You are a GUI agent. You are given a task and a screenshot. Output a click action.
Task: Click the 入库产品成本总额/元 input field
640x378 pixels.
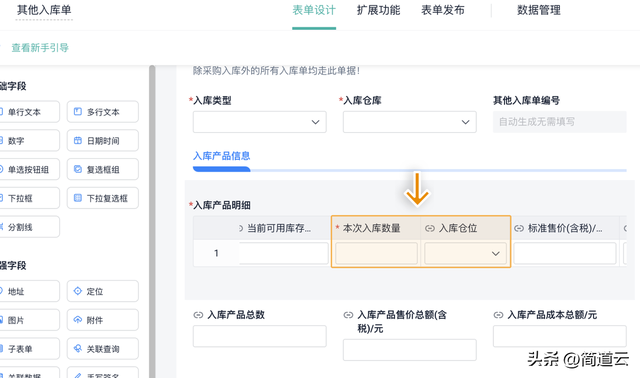(560, 336)
